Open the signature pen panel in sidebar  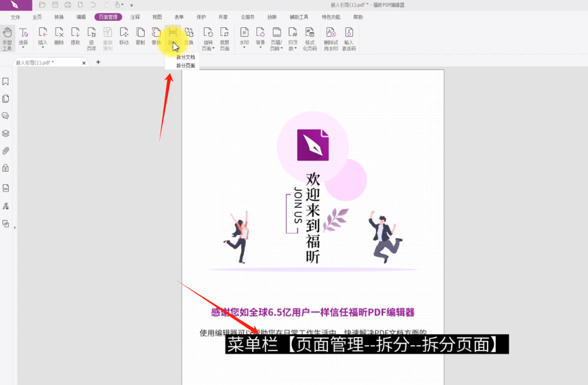pyautogui.click(x=5, y=206)
